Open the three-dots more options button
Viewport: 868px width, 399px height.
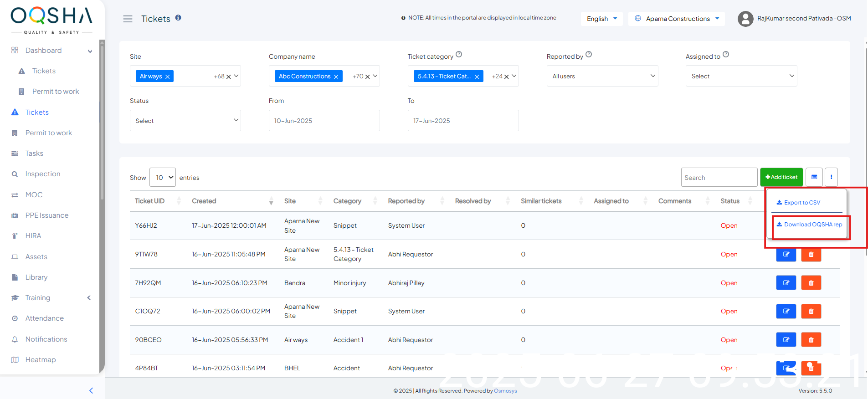pyautogui.click(x=831, y=177)
